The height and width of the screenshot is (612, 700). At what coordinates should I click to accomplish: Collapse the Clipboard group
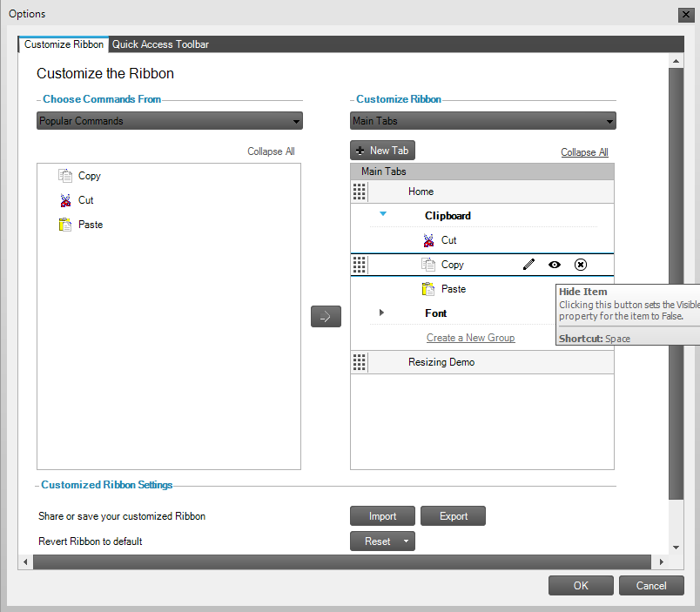pyautogui.click(x=383, y=214)
